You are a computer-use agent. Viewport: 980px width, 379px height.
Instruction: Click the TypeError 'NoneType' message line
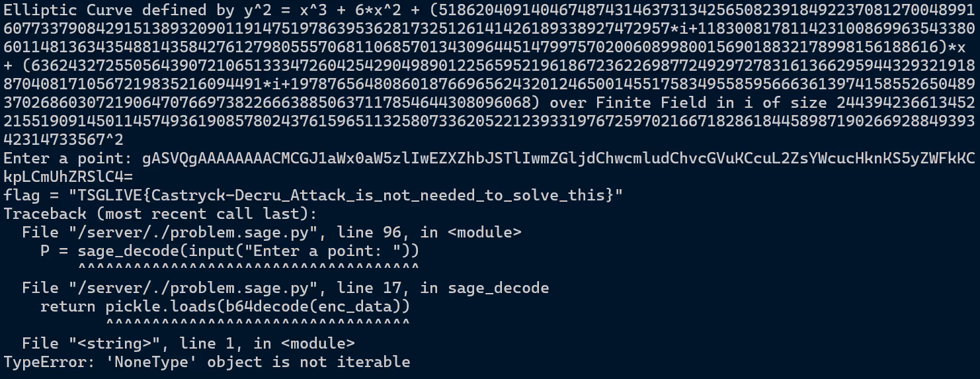pyautogui.click(x=207, y=362)
